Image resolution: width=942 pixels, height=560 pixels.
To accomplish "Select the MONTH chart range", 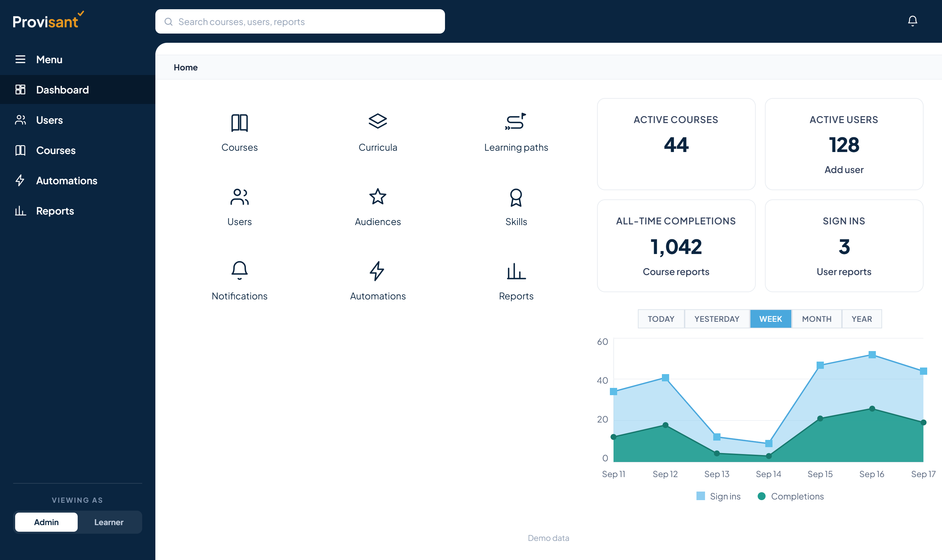I will point(816,319).
